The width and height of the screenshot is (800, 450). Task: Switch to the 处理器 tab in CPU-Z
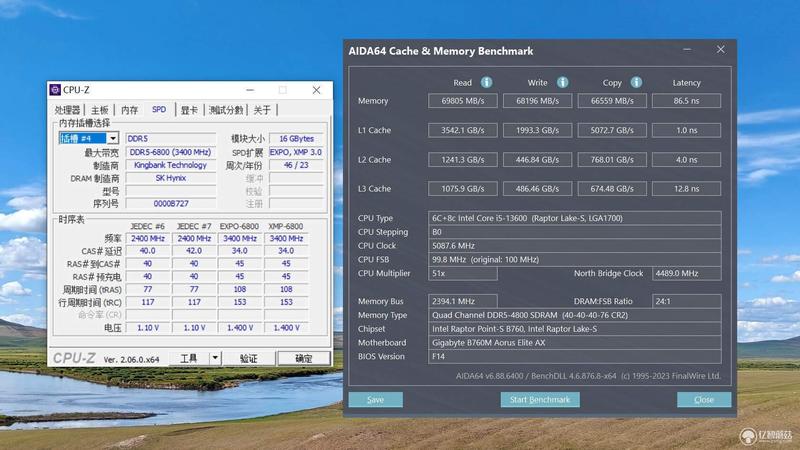(67, 110)
